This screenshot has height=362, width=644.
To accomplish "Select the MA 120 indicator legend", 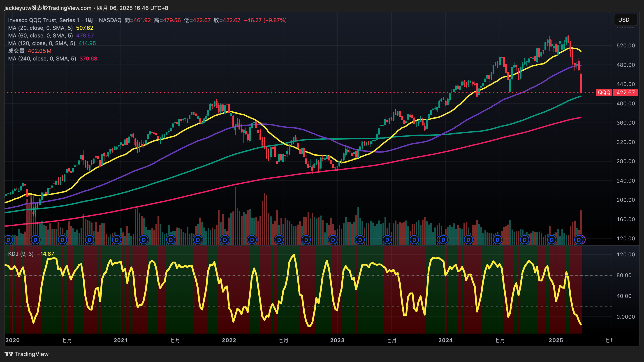I will [41, 43].
